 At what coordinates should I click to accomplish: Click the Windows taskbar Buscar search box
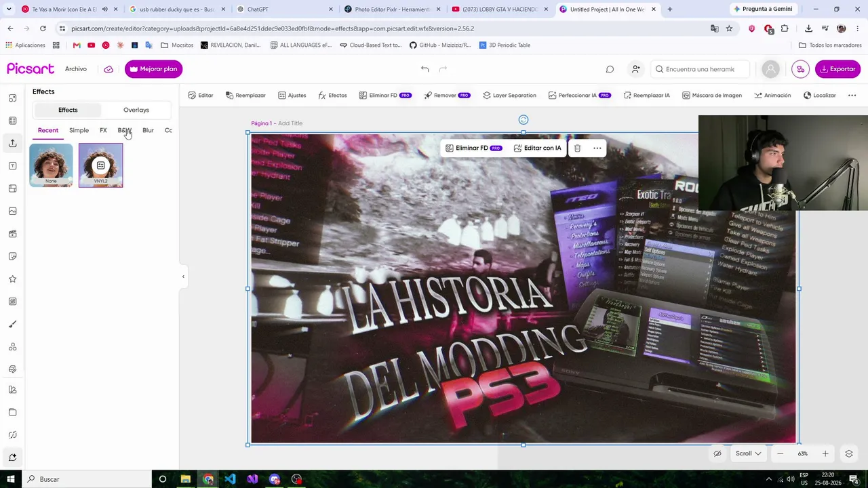[87, 479]
